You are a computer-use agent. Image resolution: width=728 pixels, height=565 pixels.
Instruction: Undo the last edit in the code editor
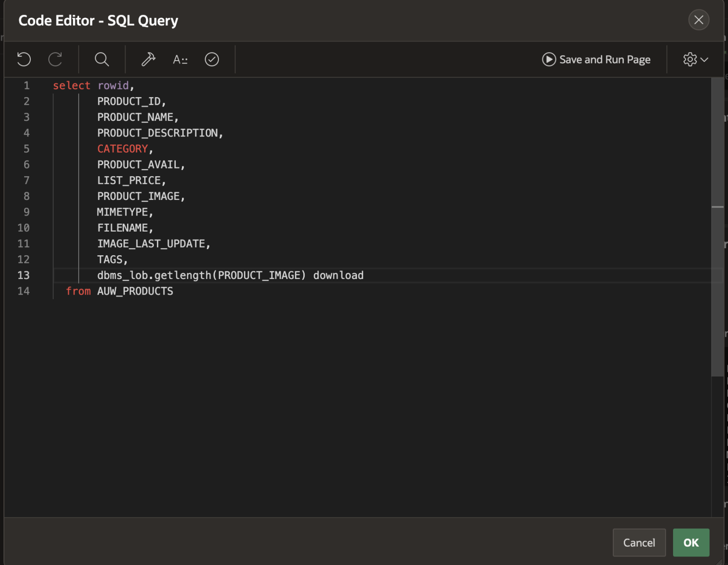point(23,59)
